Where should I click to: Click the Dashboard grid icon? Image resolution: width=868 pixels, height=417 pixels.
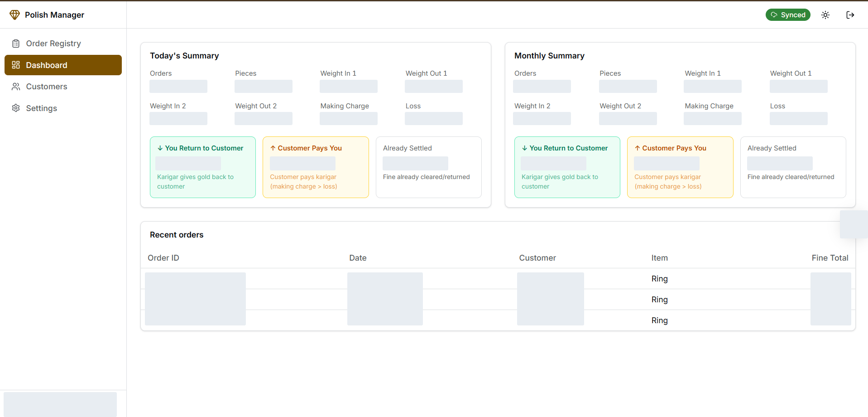pos(16,65)
